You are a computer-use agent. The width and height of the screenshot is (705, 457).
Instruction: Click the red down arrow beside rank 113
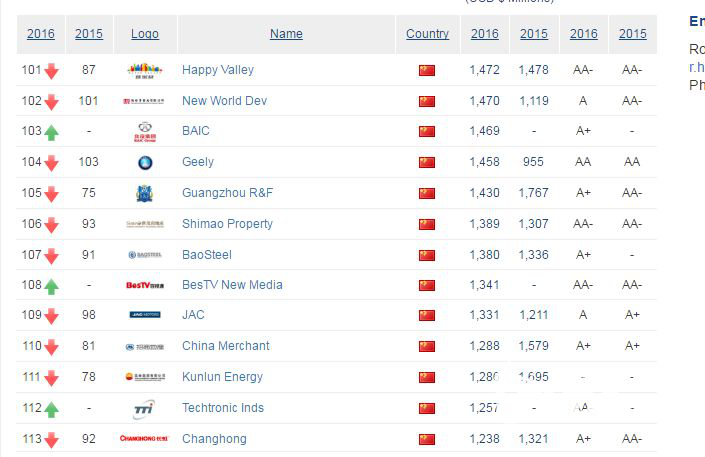(51, 440)
